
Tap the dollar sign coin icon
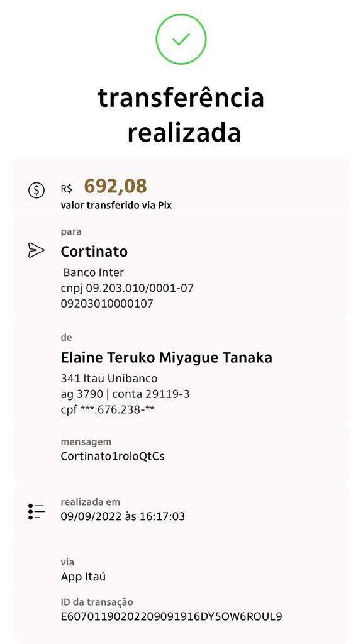36,190
